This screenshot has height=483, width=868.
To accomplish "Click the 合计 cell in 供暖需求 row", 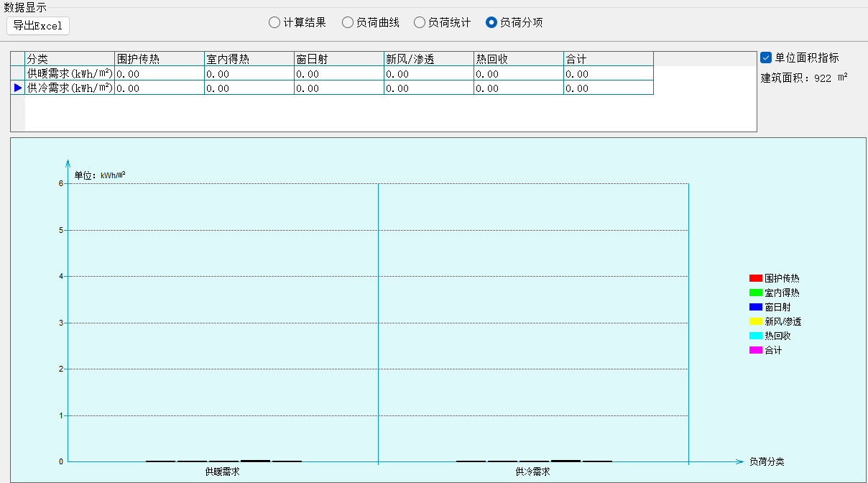I will [x=608, y=73].
